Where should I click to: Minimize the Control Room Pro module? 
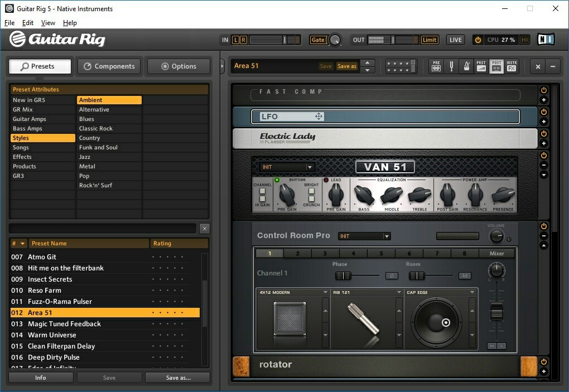(543, 236)
